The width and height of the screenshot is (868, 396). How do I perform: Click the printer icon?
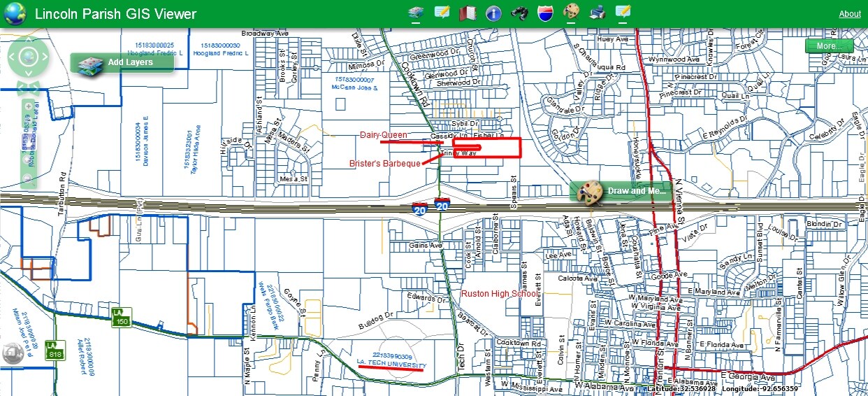597,13
